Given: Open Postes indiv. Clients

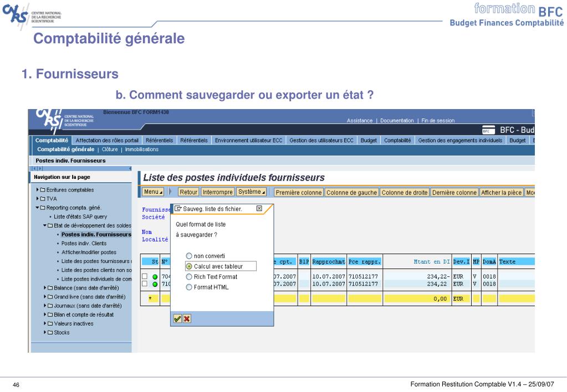Looking at the screenshot, I should click(84, 244).
